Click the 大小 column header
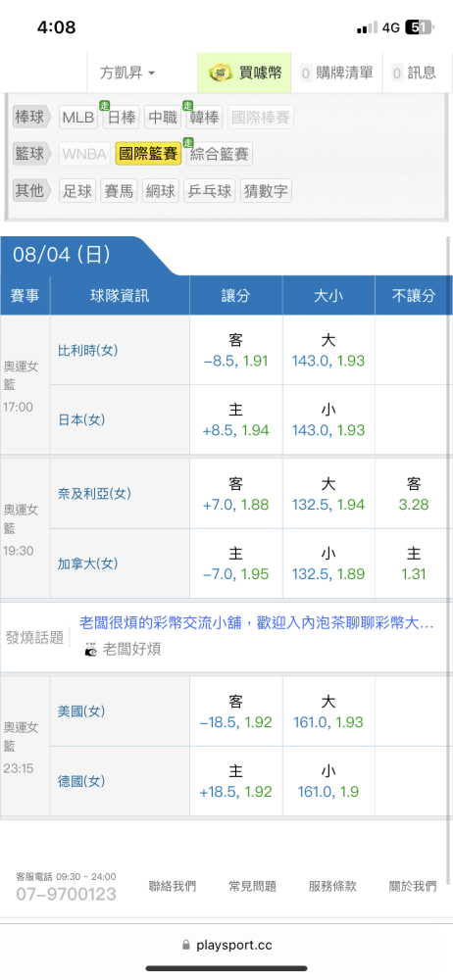453x980 pixels. coord(328,296)
